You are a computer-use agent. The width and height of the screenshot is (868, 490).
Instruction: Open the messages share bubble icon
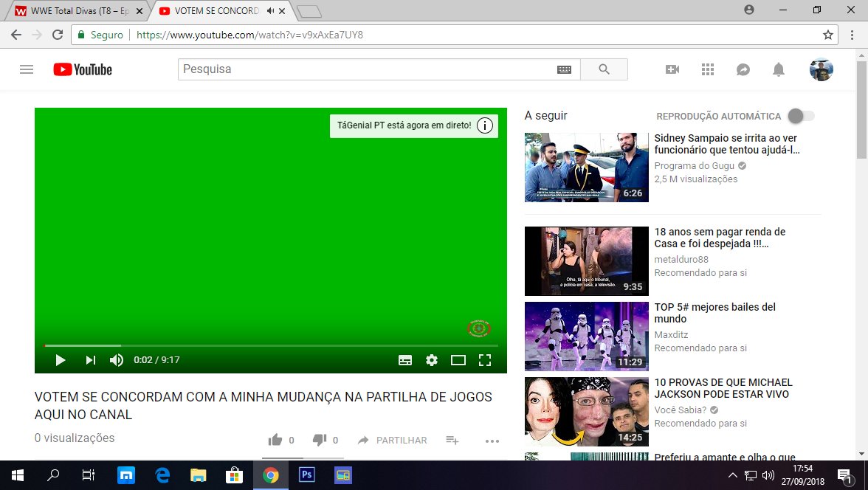[x=743, y=69]
